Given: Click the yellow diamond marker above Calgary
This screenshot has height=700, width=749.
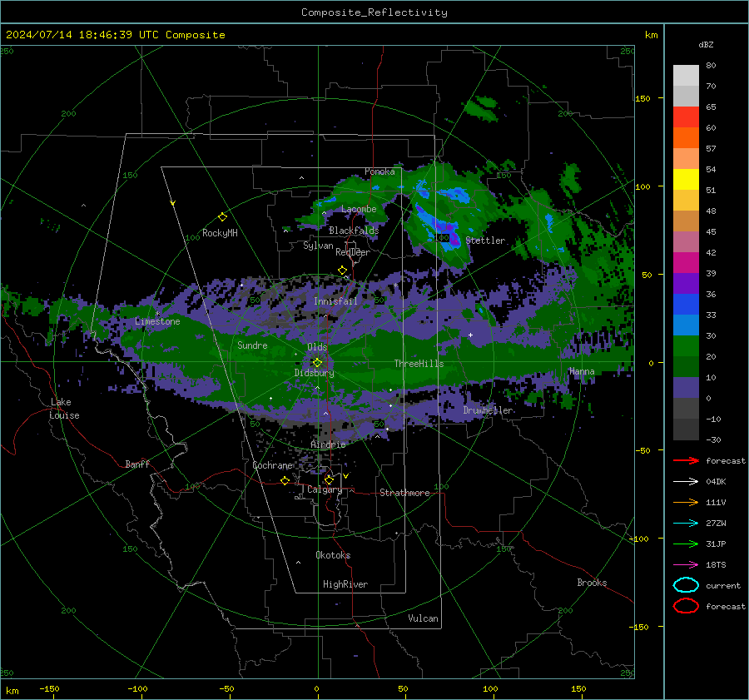Looking at the screenshot, I should (329, 479).
